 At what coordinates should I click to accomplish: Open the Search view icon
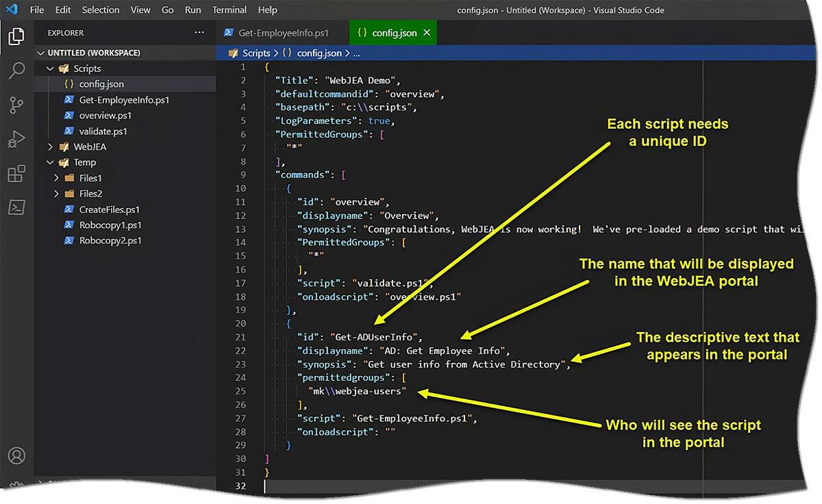pyautogui.click(x=16, y=71)
